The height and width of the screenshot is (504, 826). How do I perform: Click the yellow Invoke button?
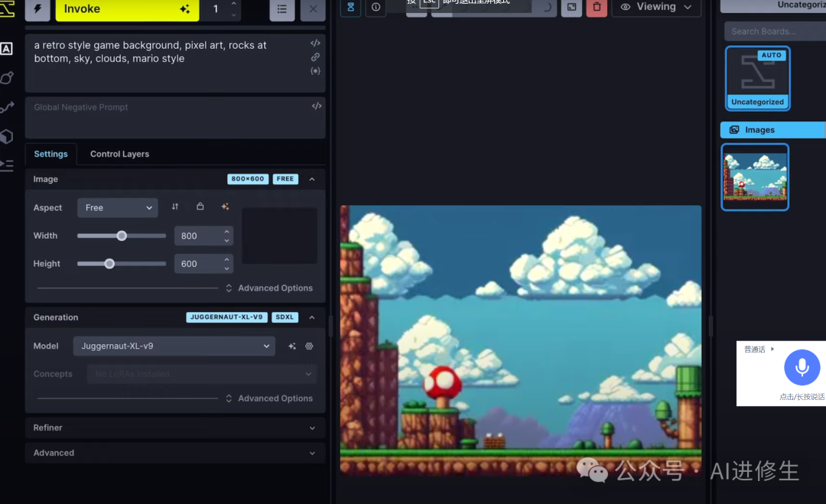coord(127,9)
